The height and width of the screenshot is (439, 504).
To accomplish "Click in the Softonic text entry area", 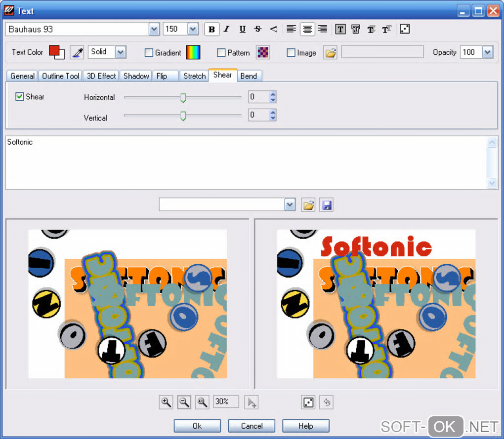I will 247,162.
